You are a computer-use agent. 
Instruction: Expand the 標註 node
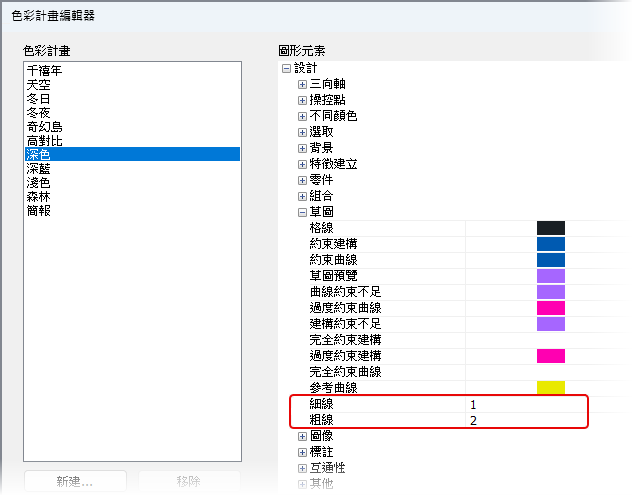[x=302, y=452]
